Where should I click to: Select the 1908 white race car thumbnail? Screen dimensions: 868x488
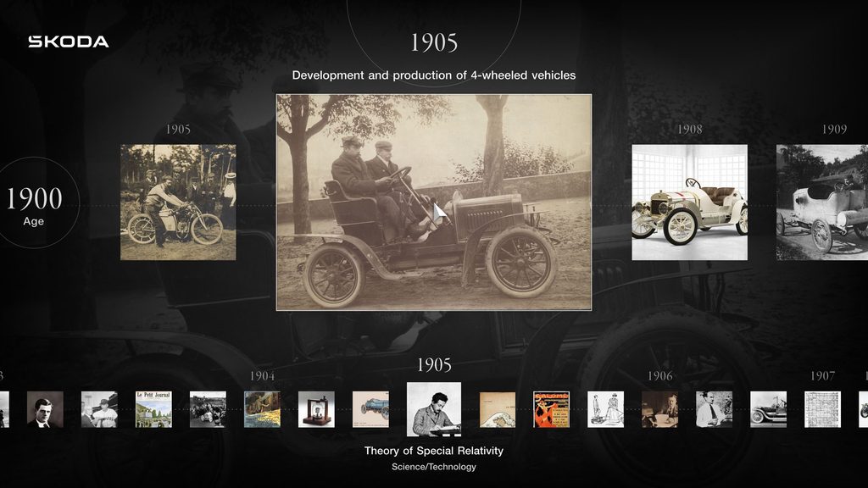[689, 202]
